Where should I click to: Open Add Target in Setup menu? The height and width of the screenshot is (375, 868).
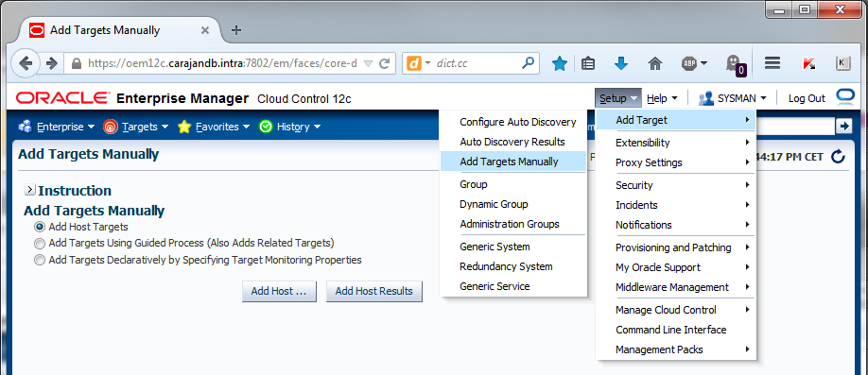click(x=676, y=120)
